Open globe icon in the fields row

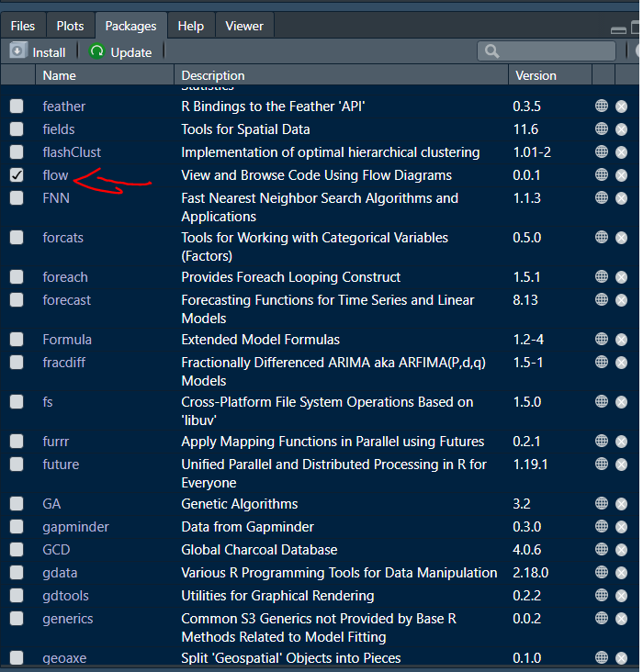click(602, 129)
